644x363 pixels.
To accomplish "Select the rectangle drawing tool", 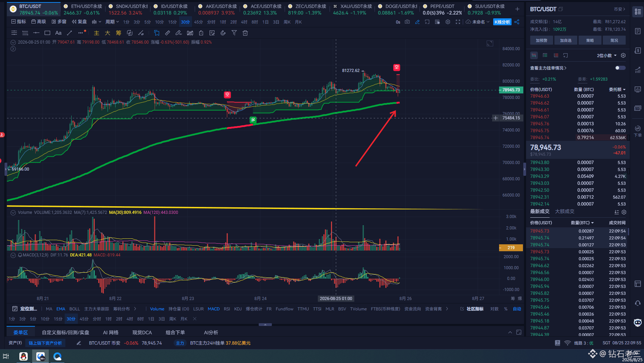I will click(47, 33).
